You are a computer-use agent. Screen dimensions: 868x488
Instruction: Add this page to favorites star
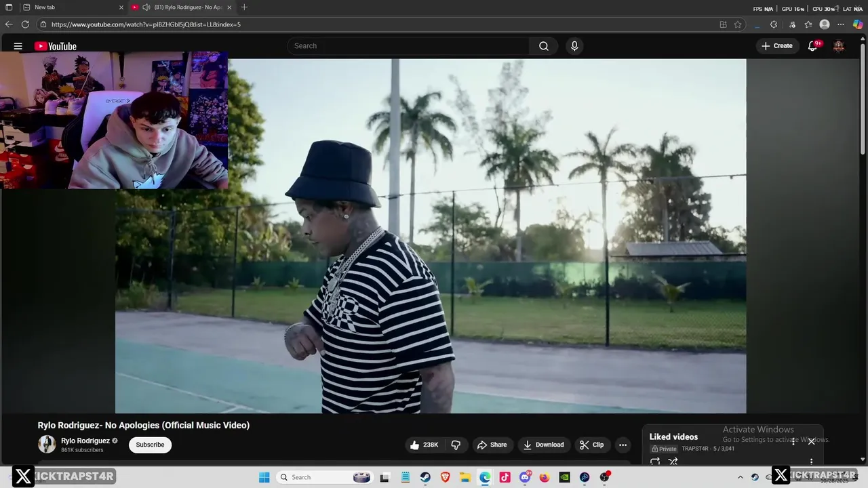click(738, 24)
